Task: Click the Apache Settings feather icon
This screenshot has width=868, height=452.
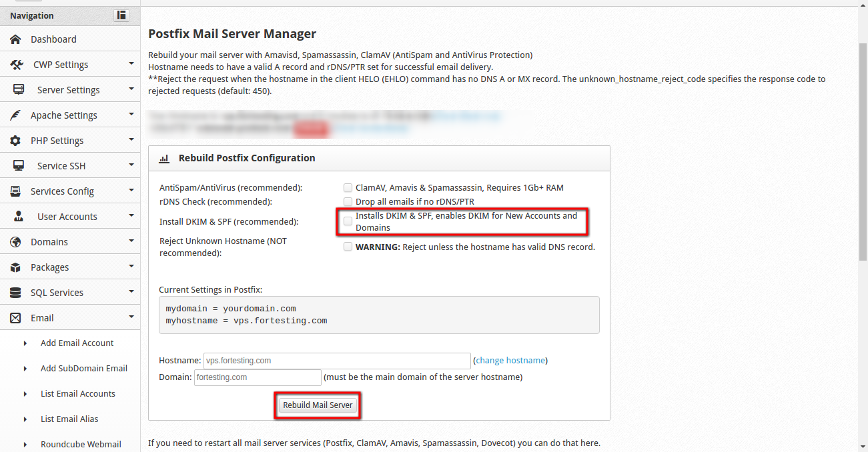Action: coord(15,115)
